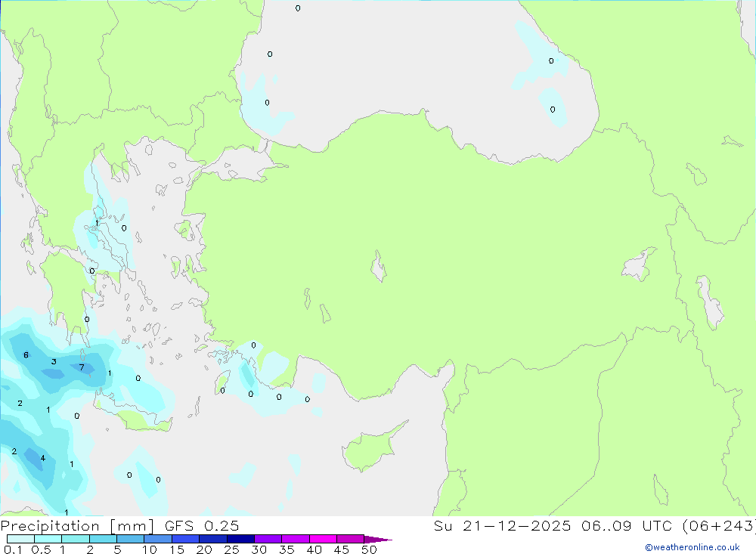Click the above-50 arrow tip of the legend

coord(377,539)
